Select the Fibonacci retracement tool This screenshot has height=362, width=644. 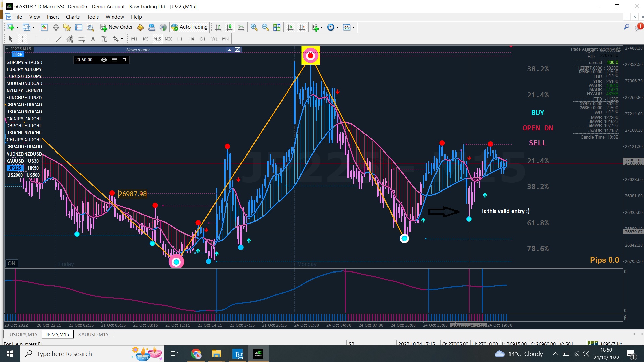(x=82, y=39)
